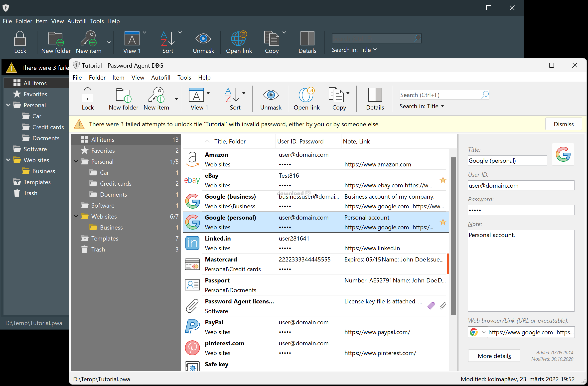Click the Note text area in details pane
The image size is (588, 386).
521,270
